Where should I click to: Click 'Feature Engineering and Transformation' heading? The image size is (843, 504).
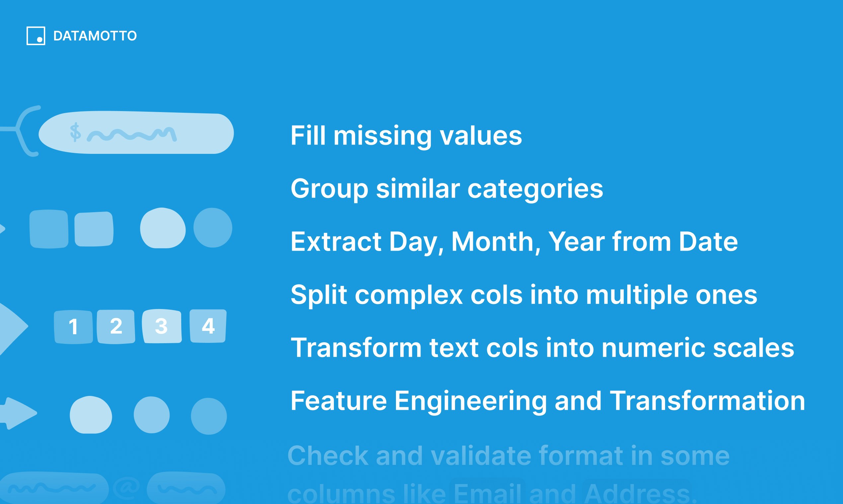[x=548, y=401]
